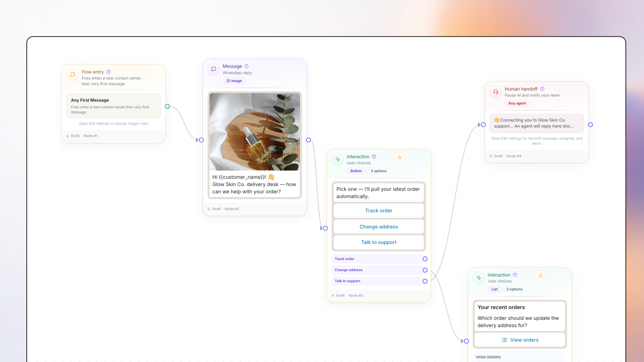This screenshot has height=362, width=644.
Task: Click the Image tag on Message node
Action: tap(234, 81)
